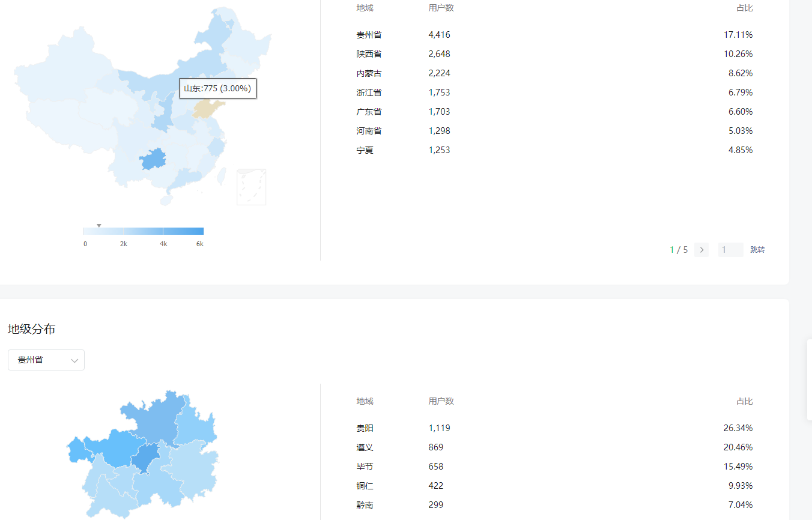Click the 17.11% value for 贵州省
The height and width of the screenshot is (520, 812).
tap(738, 35)
